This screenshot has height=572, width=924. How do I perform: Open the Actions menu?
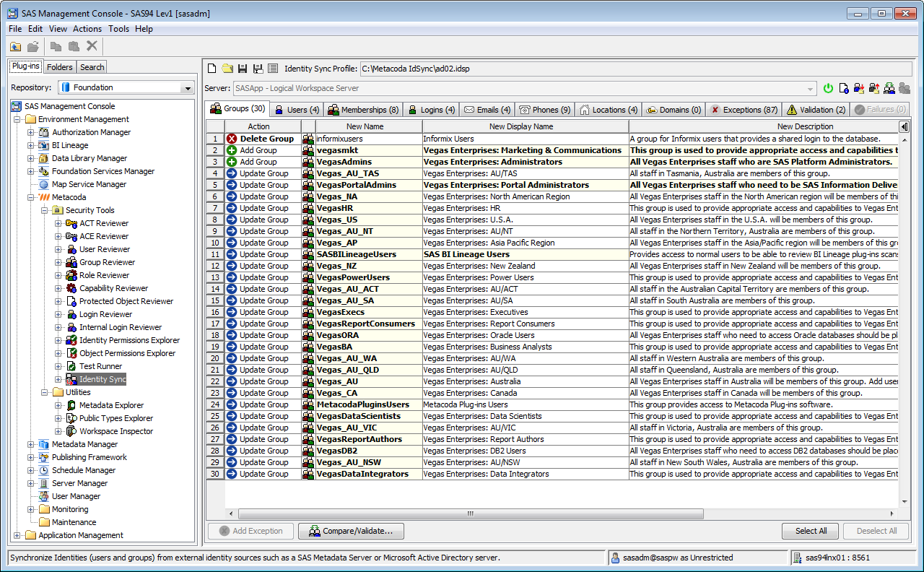pos(87,29)
